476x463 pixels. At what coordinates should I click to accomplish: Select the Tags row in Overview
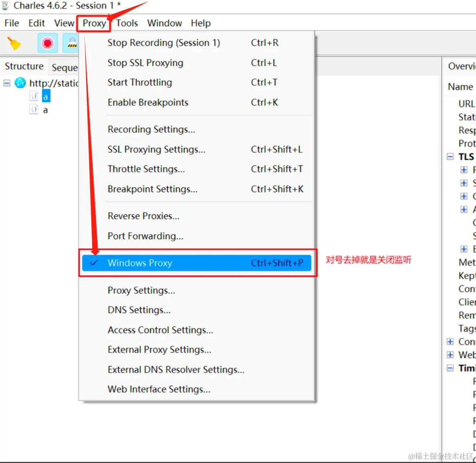click(x=467, y=328)
